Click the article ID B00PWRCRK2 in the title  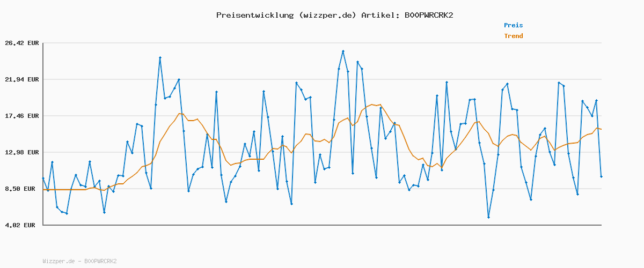[x=429, y=15]
